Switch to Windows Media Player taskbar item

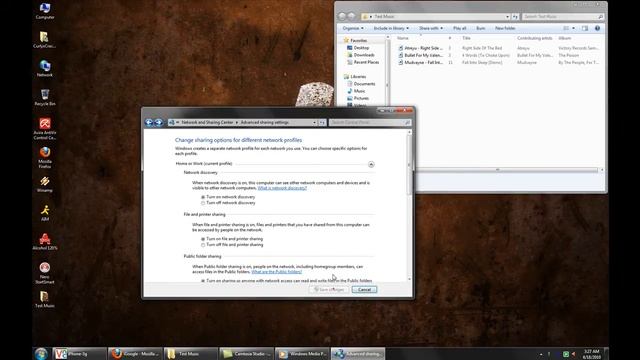[x=302, y=353]
